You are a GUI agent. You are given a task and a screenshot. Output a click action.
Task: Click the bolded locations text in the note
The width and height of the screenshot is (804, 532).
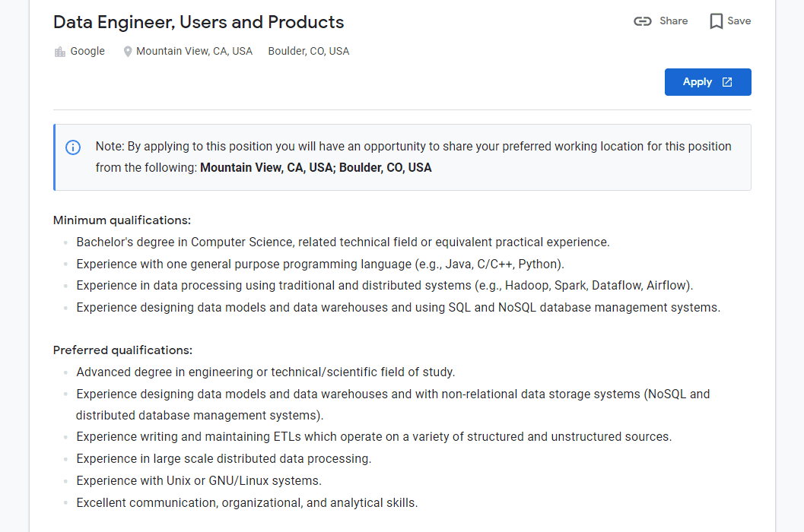316,167
